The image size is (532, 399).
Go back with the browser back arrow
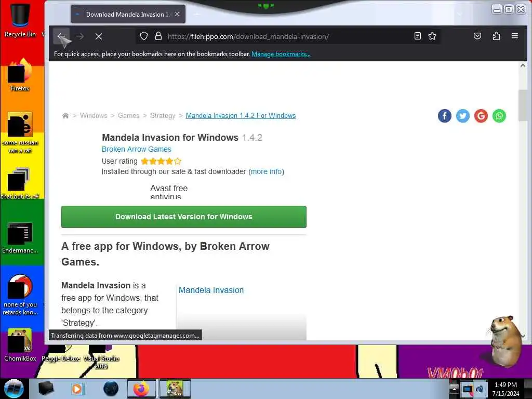click(x=61, y=36)
